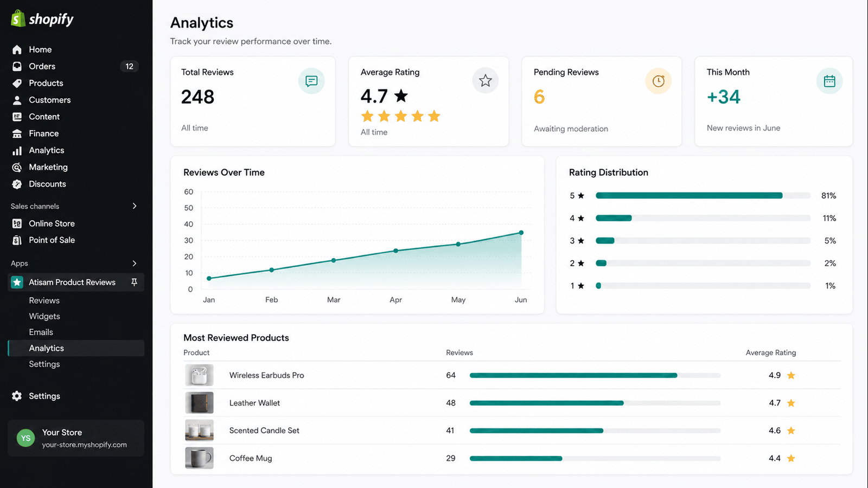Click the Jan data point on chart
The width and height of the screenshot is (868, 488).
[x=209, y=278]
